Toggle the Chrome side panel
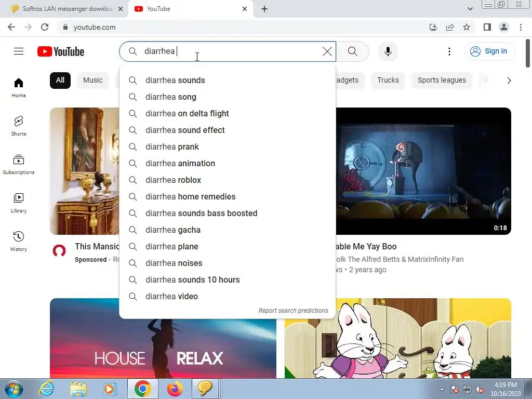The width and height of the screenshot is (532, 399). point(487,27)
